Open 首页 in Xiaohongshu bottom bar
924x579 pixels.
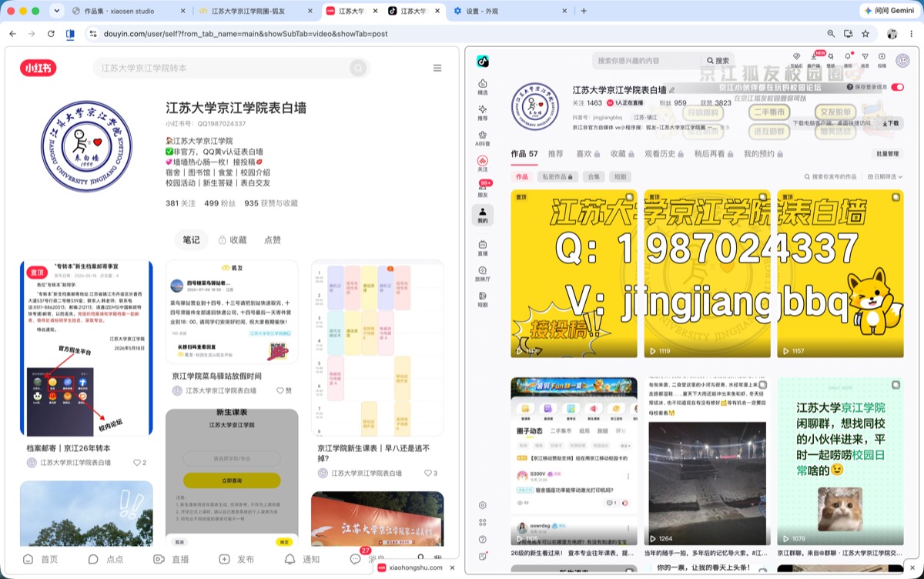[x=41, y=559]
